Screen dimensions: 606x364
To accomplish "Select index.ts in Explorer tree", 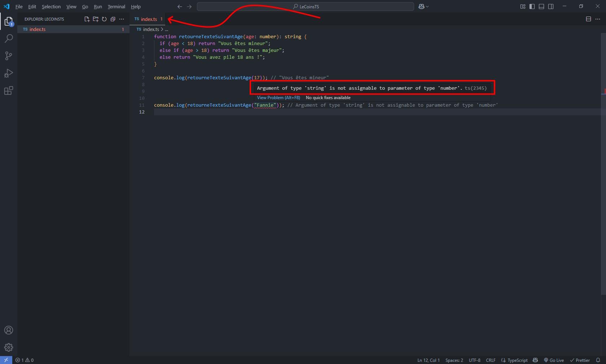I will [x=74, y=29].
